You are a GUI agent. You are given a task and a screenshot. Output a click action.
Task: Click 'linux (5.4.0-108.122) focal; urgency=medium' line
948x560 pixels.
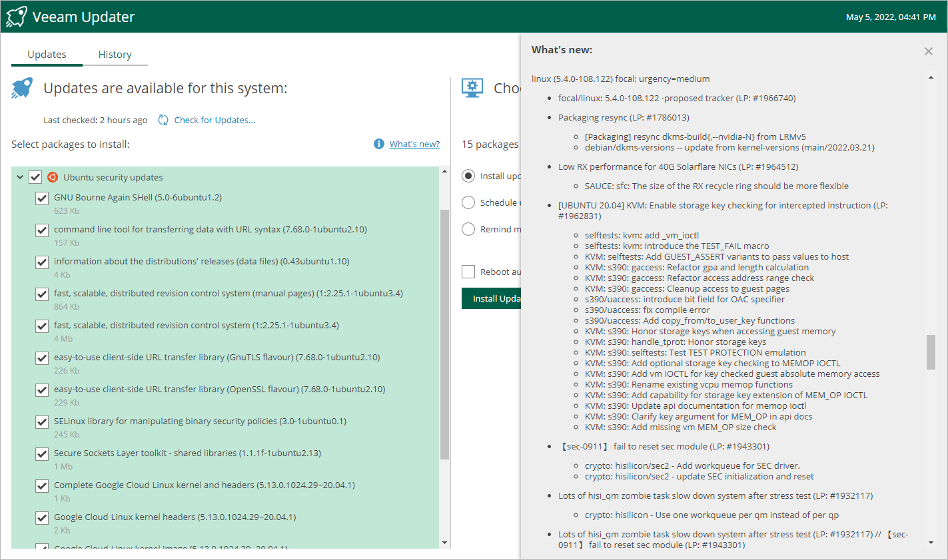620,79
